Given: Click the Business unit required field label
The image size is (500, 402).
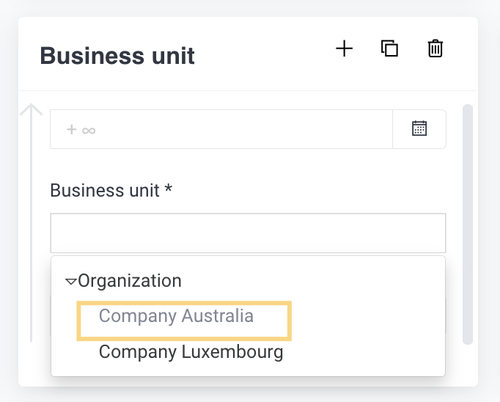Looking at the screenshot, I should (111, 191).
